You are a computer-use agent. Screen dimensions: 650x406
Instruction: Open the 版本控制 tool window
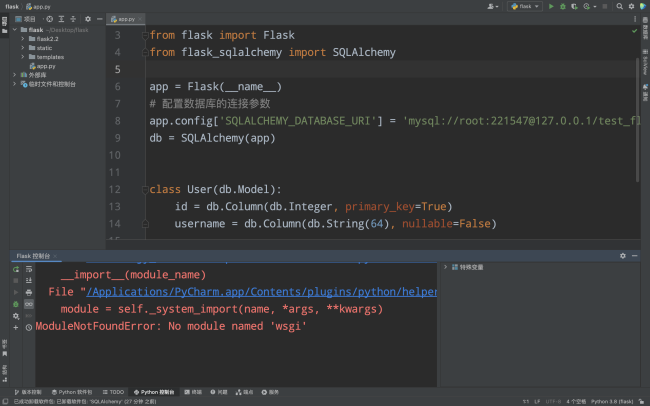(28, 392)
